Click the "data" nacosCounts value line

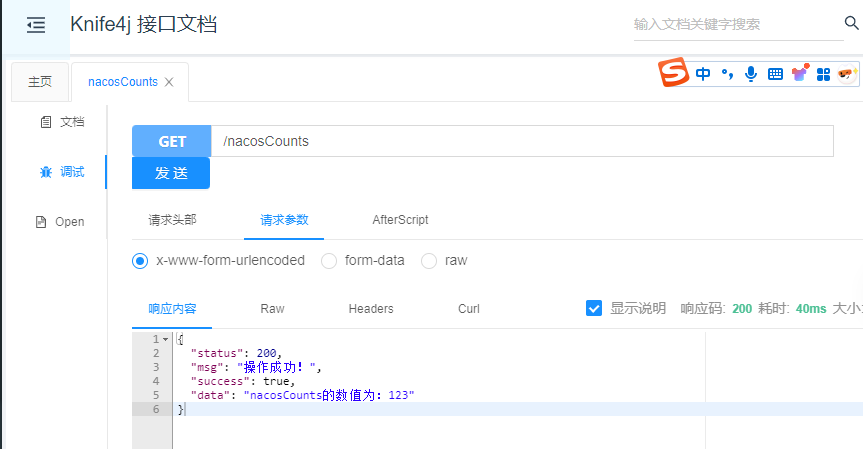click(x=302, y=395)
